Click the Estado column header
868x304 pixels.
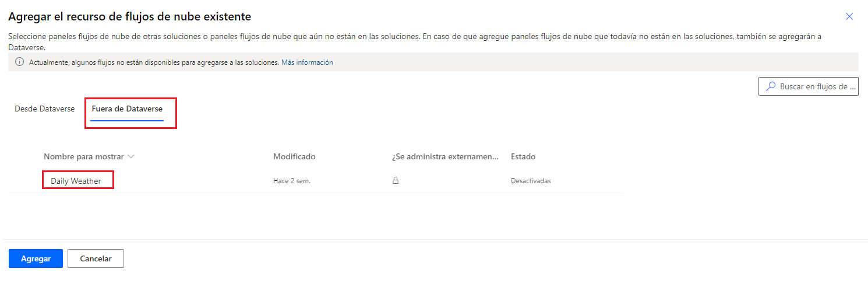(523, 156)
